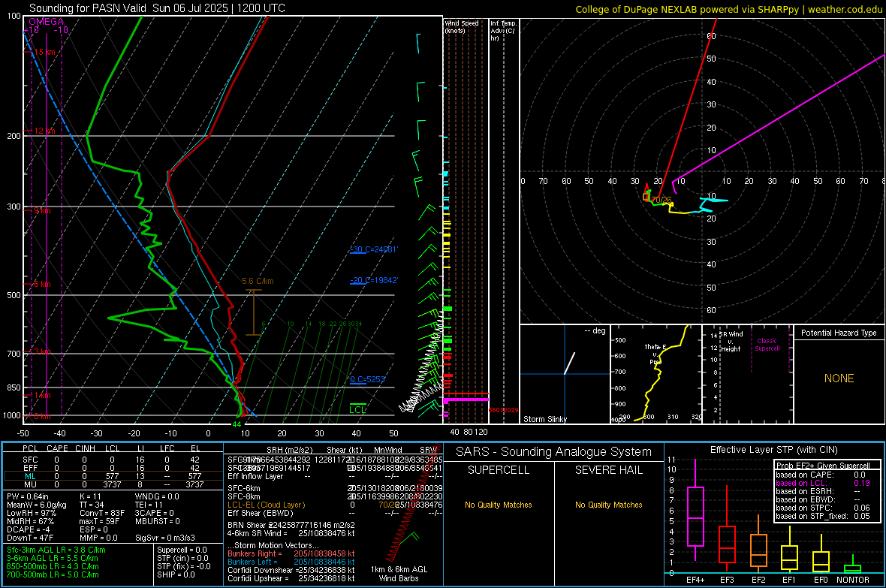Viewport: 886px width, 588px height.
Task: Click the '12 km' height marker
Action: point(44,131)
